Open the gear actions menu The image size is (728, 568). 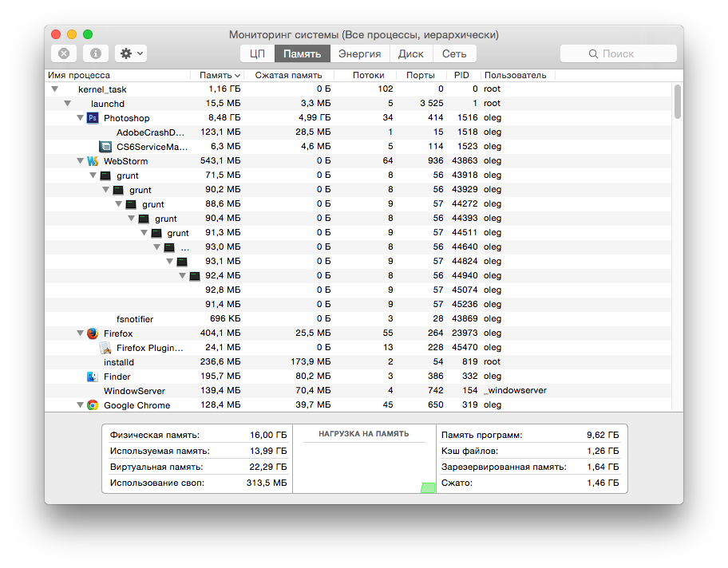click(x=132, y=53)
